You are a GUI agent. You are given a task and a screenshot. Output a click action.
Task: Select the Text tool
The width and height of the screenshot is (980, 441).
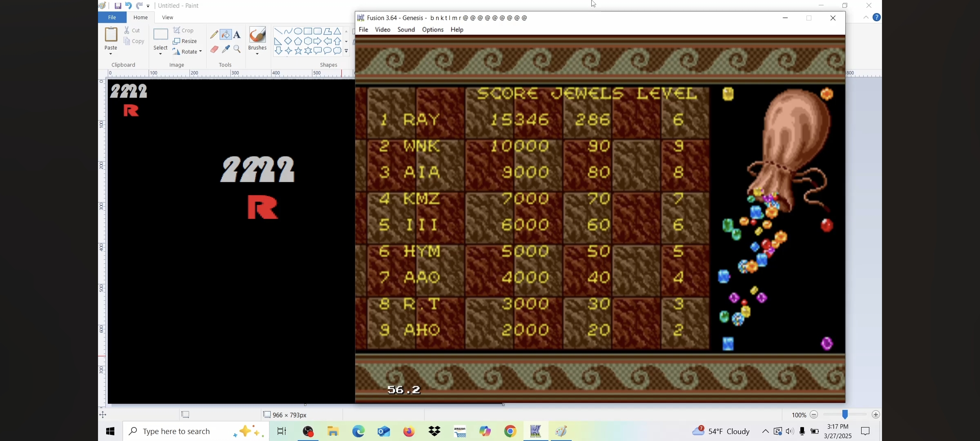(x=237, y=35)
